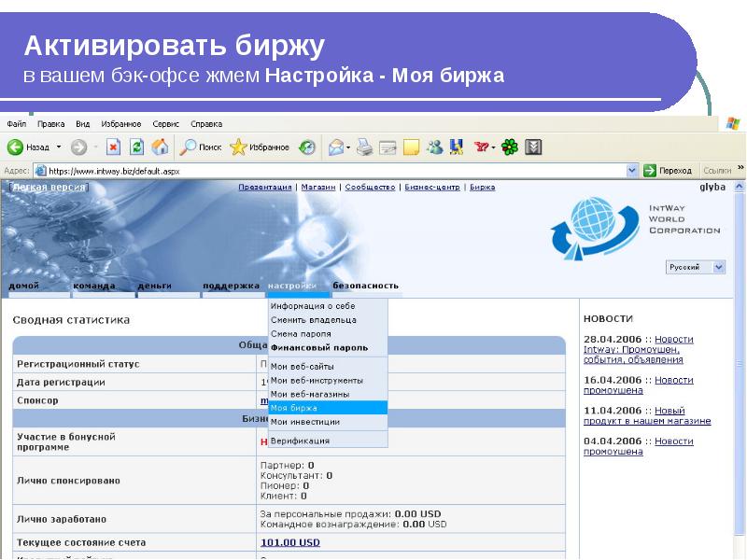Click the Mail envelope icon
Screen dimensions: 747x560
pos(335,147)
